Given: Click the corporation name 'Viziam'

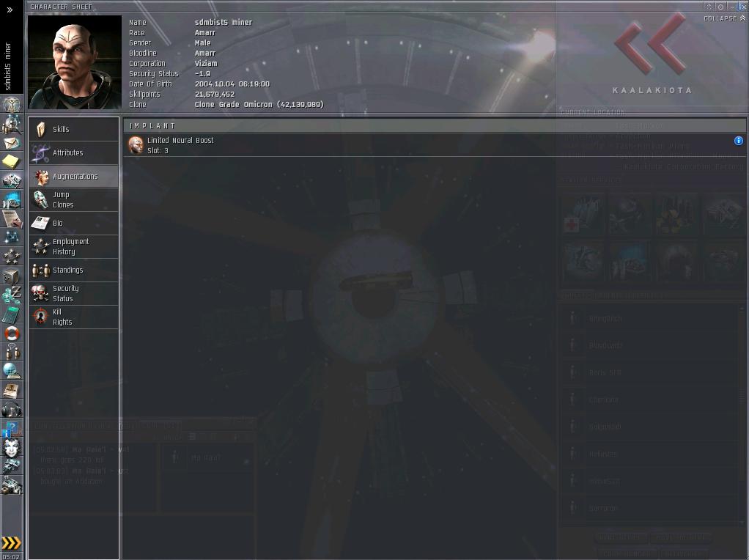Looking at the screenshot, I should click(x=206, y=64).
